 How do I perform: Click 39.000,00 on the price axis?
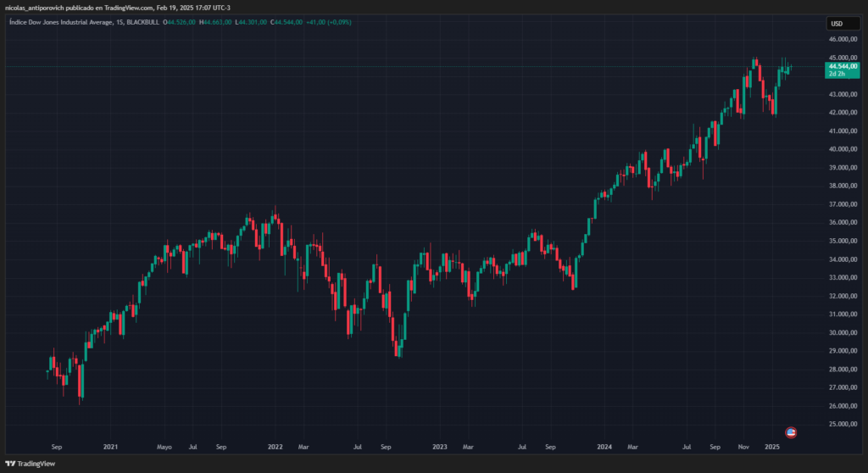(843, 167)
